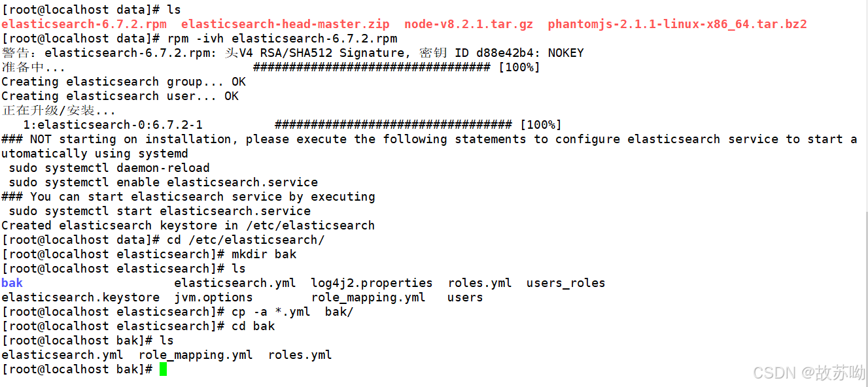
Task: Click the "systemctl enable elasticsearch.service" line
Action: pos(163,182)
